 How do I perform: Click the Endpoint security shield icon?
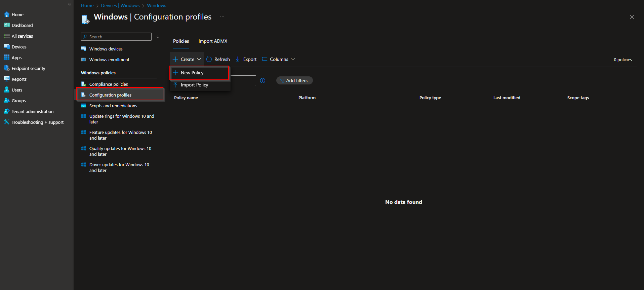click(x=6, y=68)
